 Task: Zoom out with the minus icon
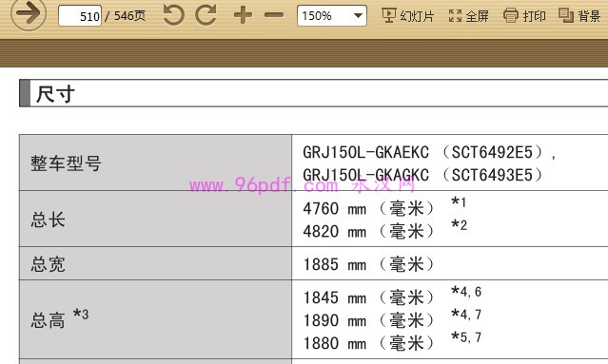point(274,15)
